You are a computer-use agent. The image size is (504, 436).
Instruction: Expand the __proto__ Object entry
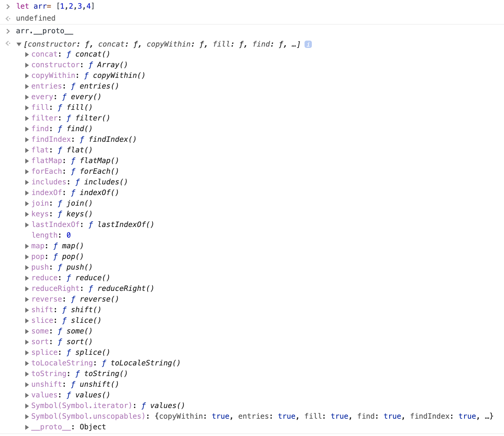point(27,427)
